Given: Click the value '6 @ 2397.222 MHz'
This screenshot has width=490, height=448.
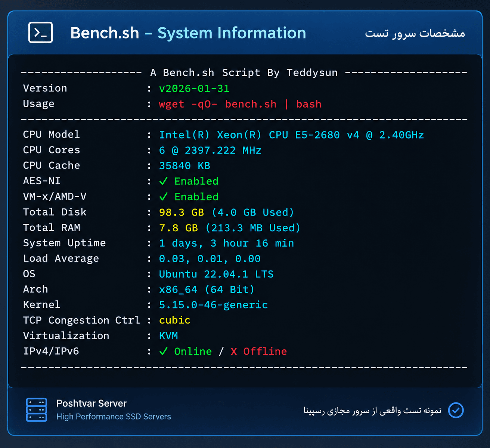Looking at the screenshot, I should pos(210,150).
